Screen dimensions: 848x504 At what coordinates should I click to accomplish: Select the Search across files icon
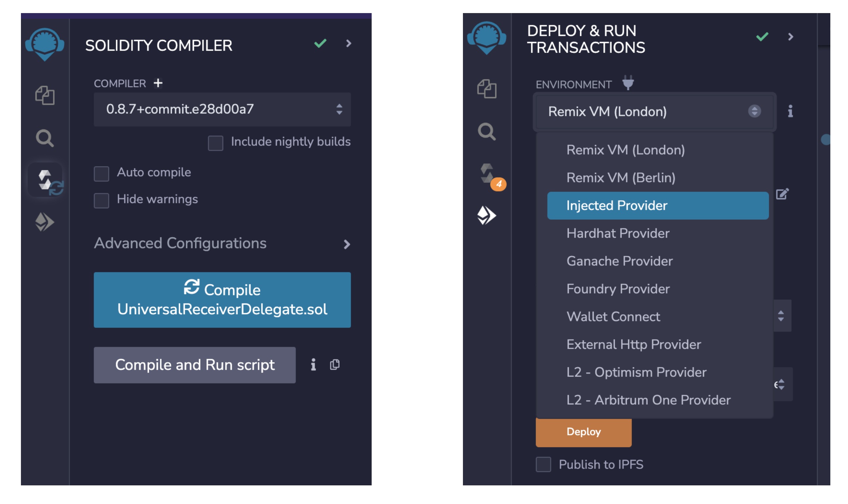[45, 139]
